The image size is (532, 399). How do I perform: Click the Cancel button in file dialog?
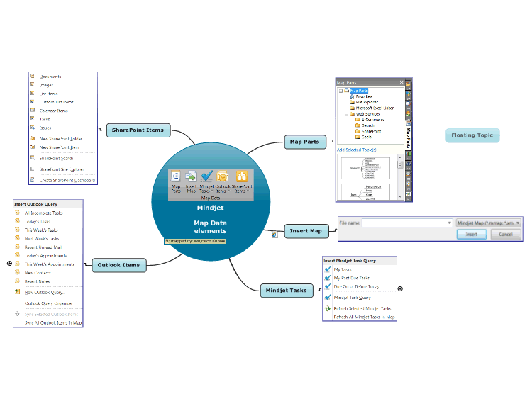pos(506,235)
